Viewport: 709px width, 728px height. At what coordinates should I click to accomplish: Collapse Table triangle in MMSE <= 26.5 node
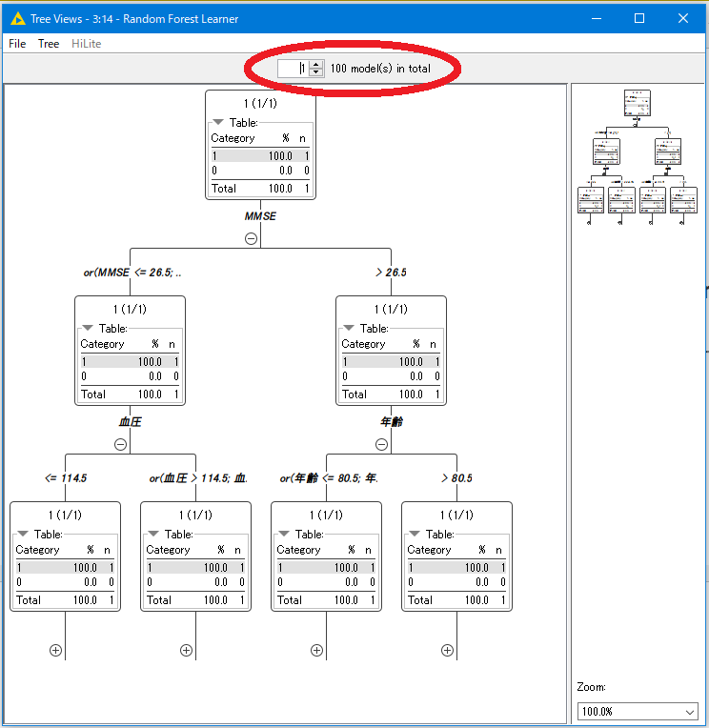pos(88,329)
